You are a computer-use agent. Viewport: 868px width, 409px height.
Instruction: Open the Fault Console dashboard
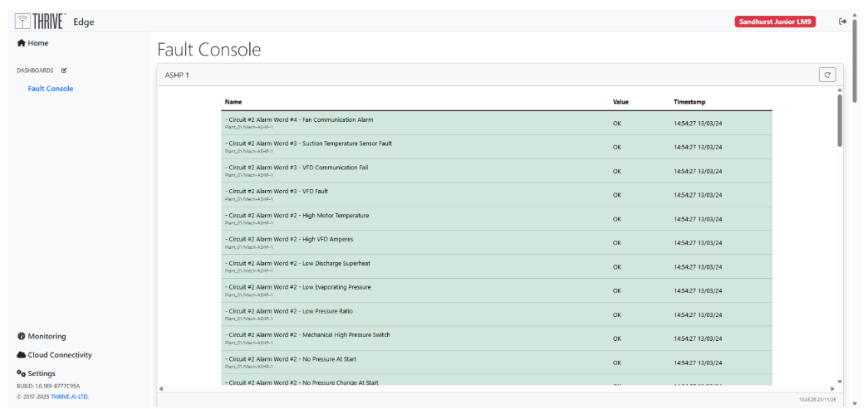[x=50, y=89]
